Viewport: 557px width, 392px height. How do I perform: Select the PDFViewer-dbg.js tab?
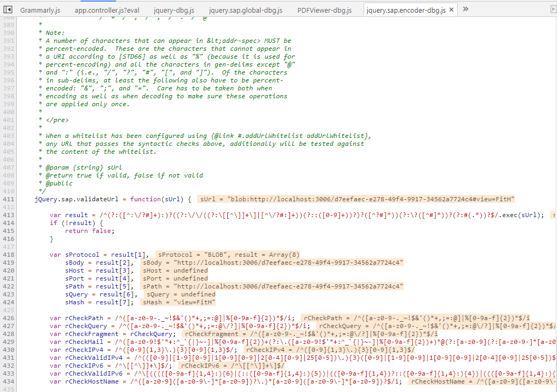pyautogui.click(x=324, y=10)
